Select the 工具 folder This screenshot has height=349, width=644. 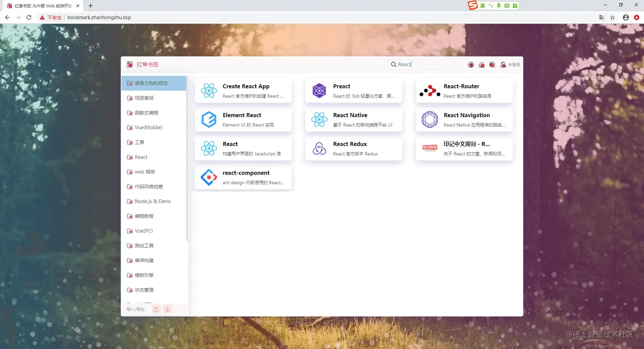coord(154,142)
